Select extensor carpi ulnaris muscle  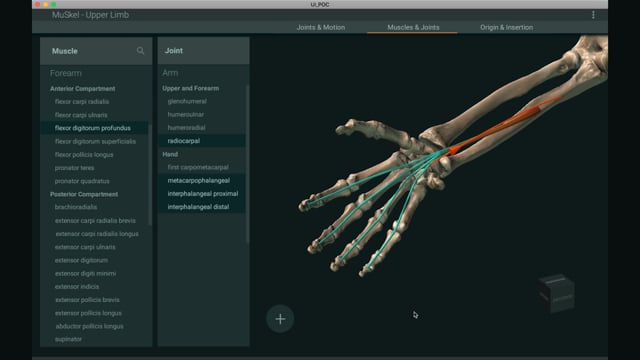click(x=85, y=247)
